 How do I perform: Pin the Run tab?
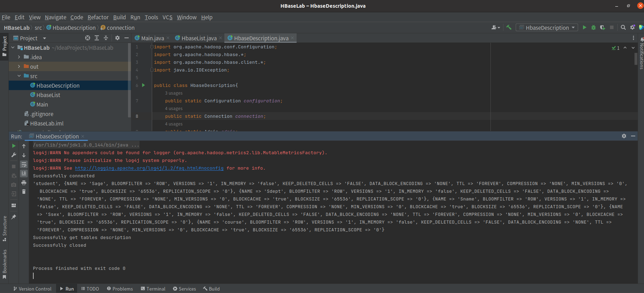coord(14,217)
